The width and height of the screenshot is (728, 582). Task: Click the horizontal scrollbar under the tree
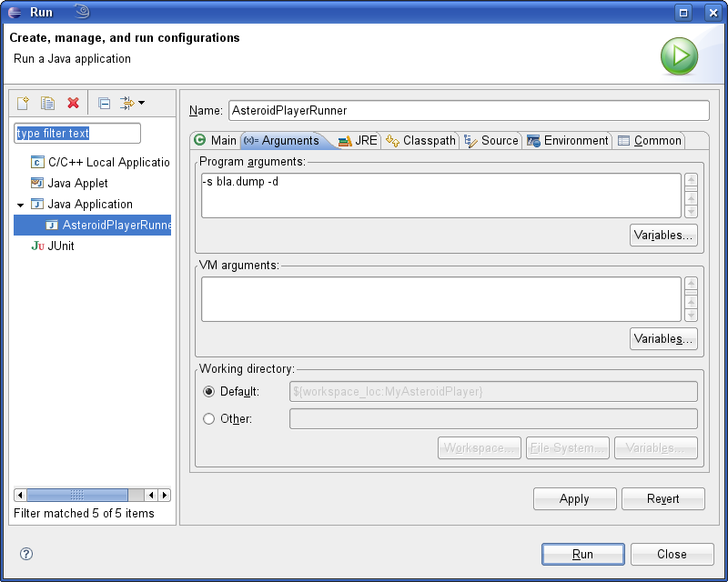click(76, 495)
